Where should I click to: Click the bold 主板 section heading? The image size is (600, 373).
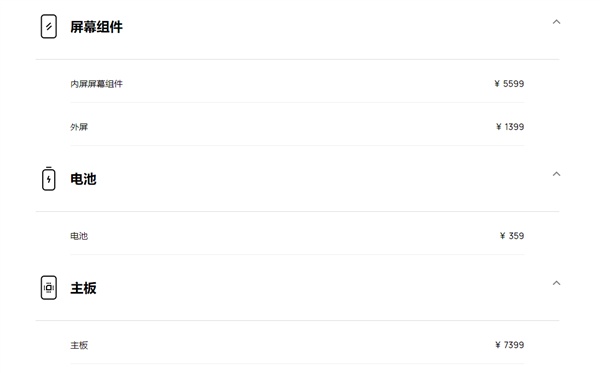click(83, 288)
